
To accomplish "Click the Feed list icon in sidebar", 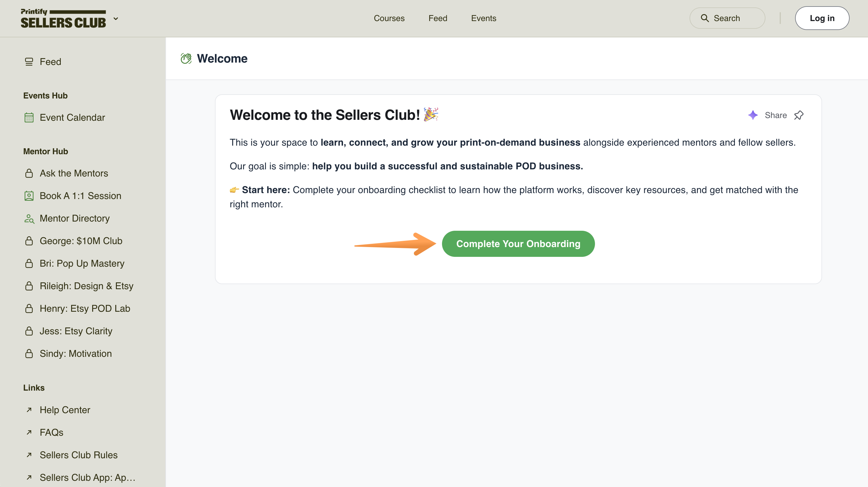I will (x=29, y=62).
